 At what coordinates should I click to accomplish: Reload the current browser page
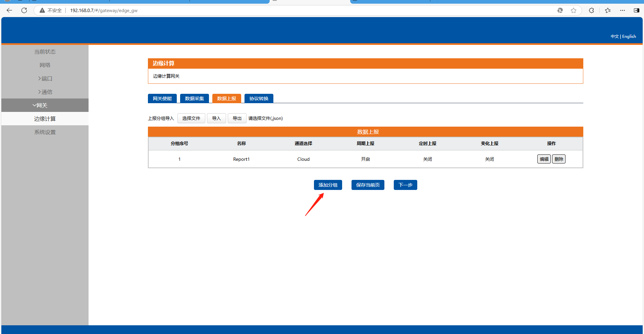(24, 10)
